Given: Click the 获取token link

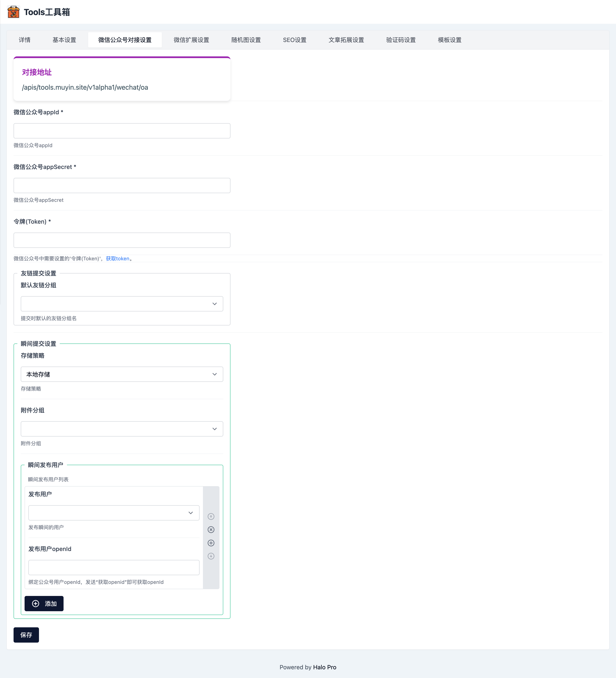Looking at the screenshot, I should 117,258.
